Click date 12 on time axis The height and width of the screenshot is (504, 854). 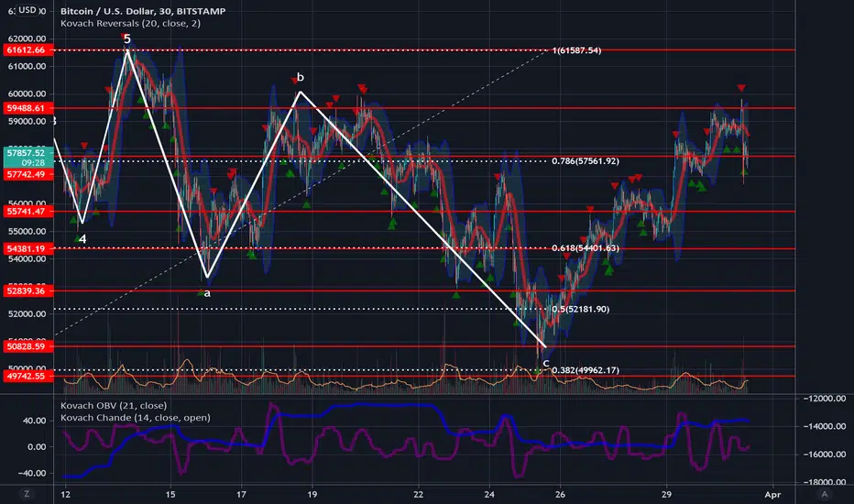coord(65,495)
